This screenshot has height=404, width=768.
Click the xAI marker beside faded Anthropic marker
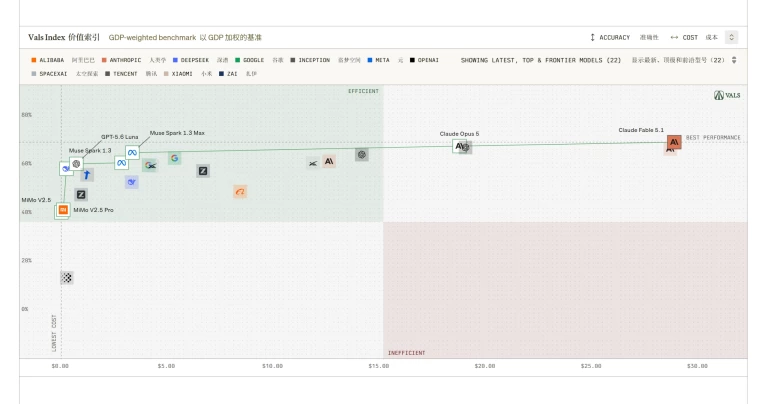(313, 163)
